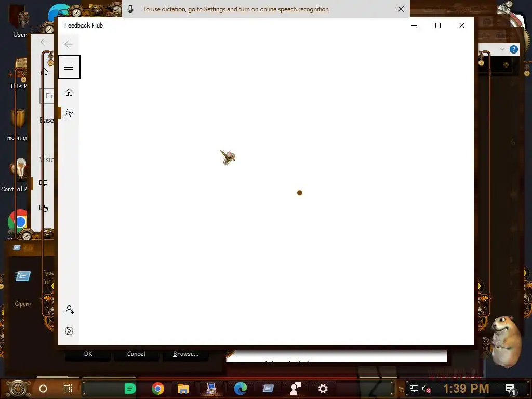The image size is (532, 399).
Task: Open Feedback Hub settings gear
Action: pyautogui.click(x=69, y=331)
